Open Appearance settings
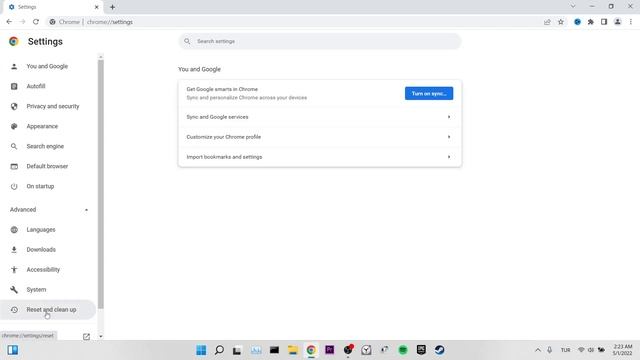 tap(48, 126)
